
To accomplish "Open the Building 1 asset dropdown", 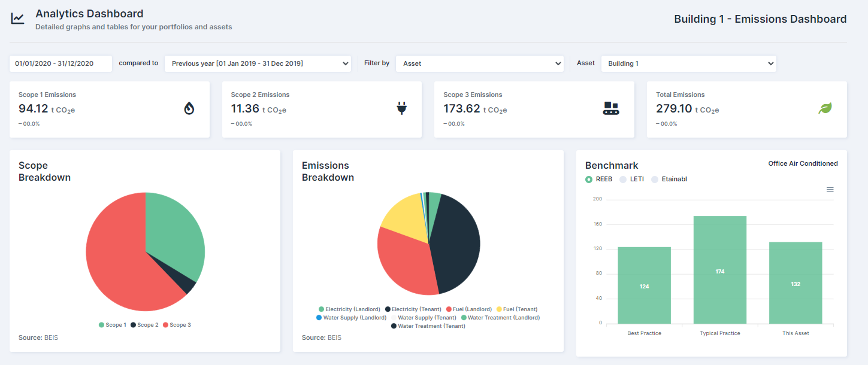I will tap(689, 63).
